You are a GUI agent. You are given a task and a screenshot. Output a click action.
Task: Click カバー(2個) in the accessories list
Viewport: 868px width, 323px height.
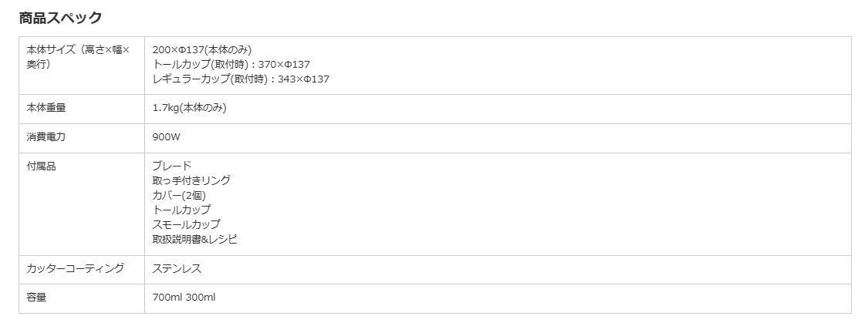[x=179, y=195]
